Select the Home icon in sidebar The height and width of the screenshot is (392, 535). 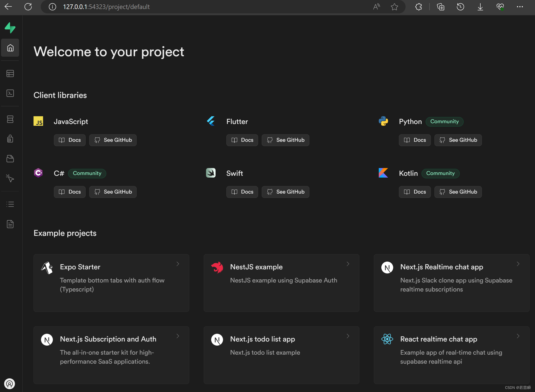(10, 48)
